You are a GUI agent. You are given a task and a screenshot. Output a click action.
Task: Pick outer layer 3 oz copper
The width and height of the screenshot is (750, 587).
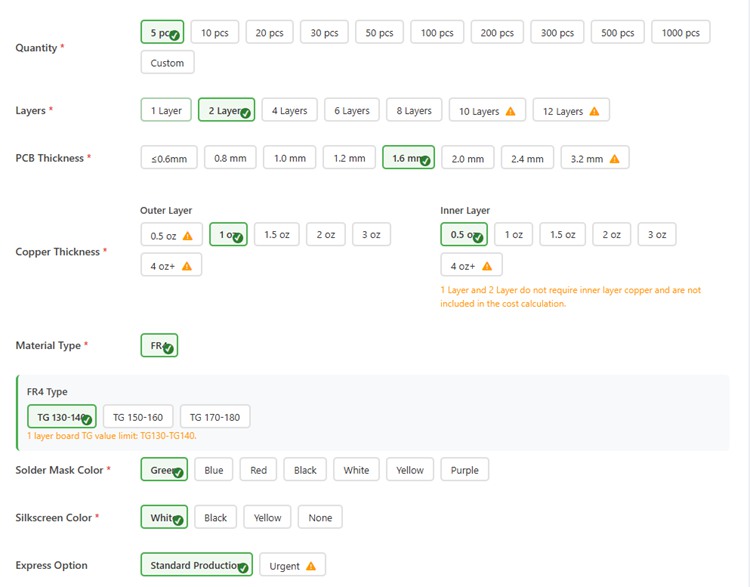(x=371, y=235)
